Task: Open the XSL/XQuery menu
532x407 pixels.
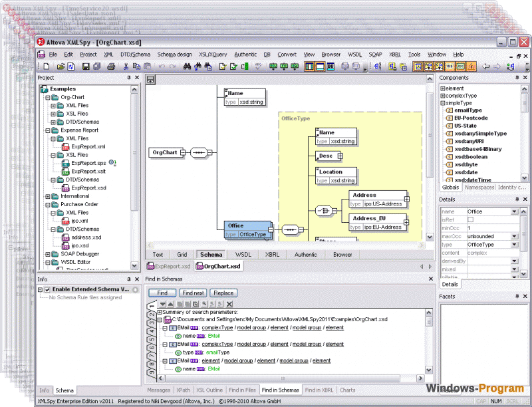Action: coord(213,55)
